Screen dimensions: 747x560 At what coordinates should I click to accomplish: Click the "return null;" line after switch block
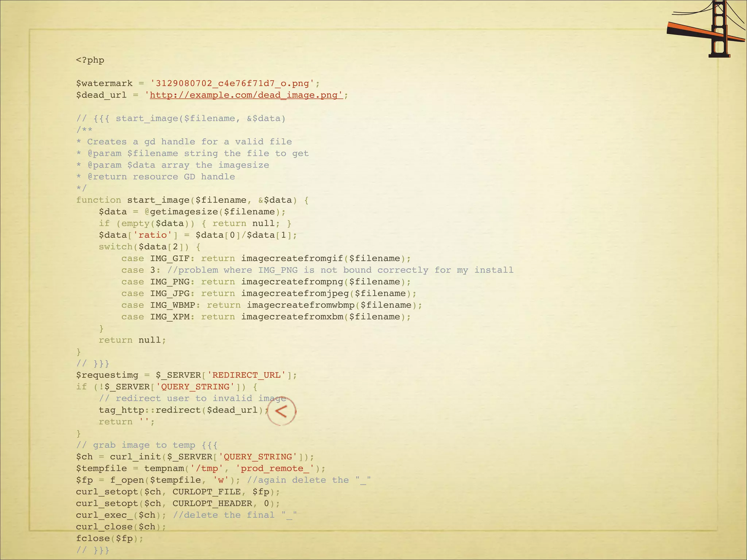pos(133,340)
